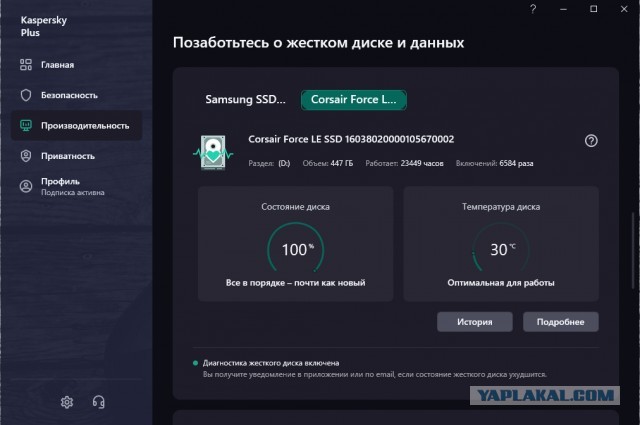The height and width of the screenshot is (425, 640).
Task: Select the Corsair Force L... drive tab
Action: [354, 100]
